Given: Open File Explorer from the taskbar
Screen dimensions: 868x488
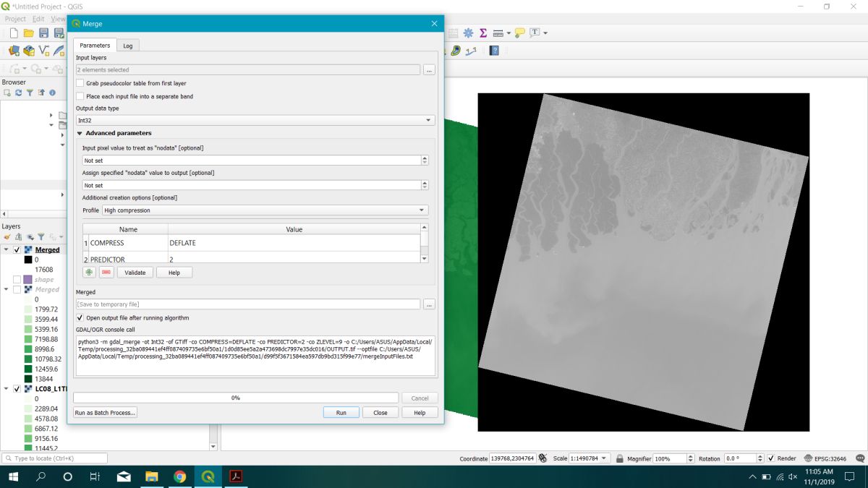Looking at the screenshot, I should 152,476.
